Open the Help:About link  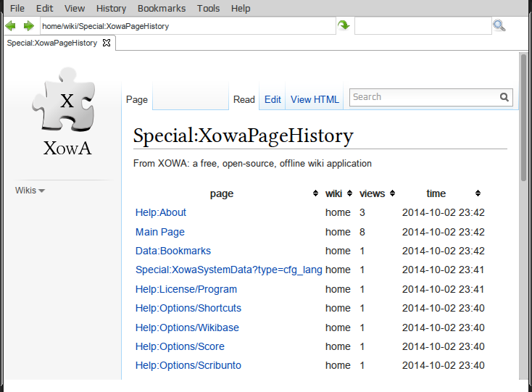(161, 212)
